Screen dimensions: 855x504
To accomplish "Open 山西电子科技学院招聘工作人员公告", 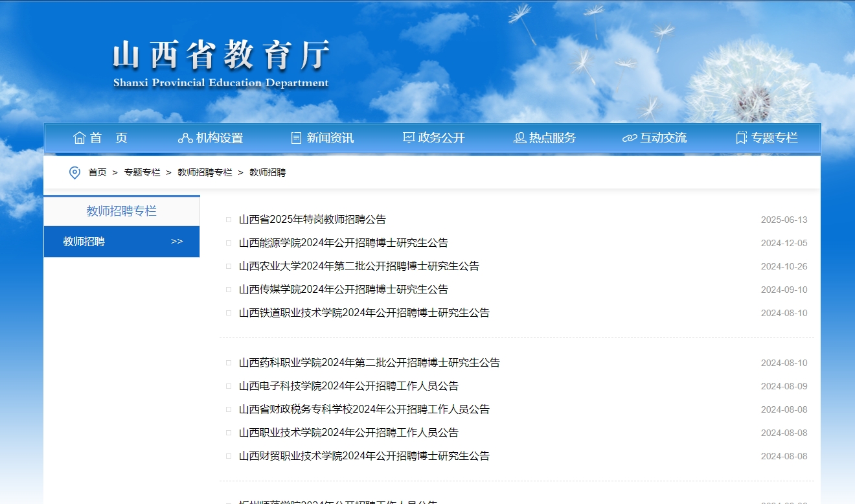I will (347, 385).
